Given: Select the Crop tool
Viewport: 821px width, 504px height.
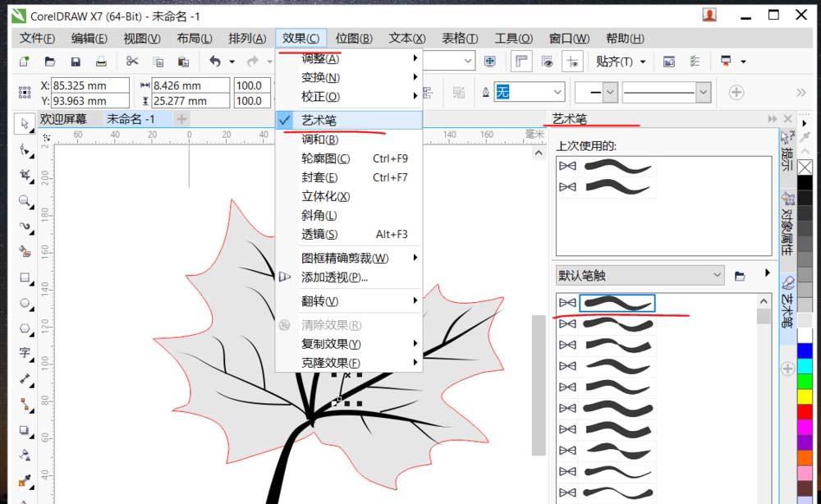Looking at the screenshot, I should tap(25, 175).
